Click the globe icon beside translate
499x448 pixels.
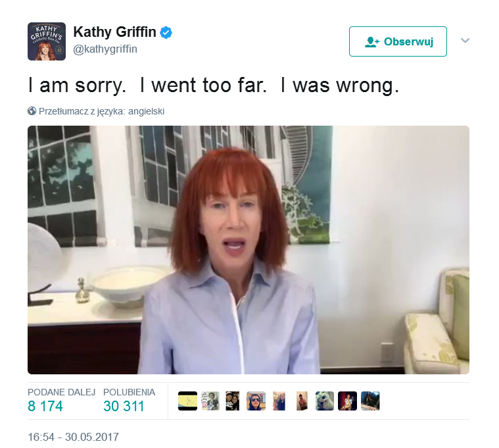coord(32,111)
